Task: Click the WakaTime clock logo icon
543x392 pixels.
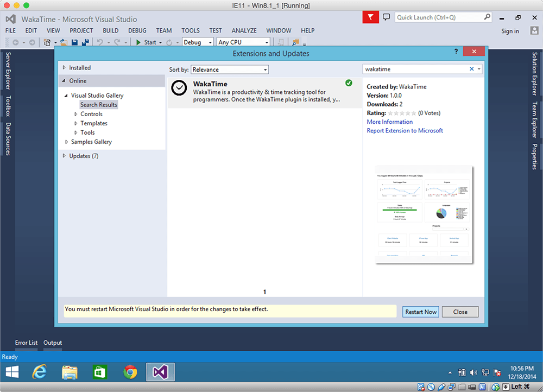Action: pos(179,90)
